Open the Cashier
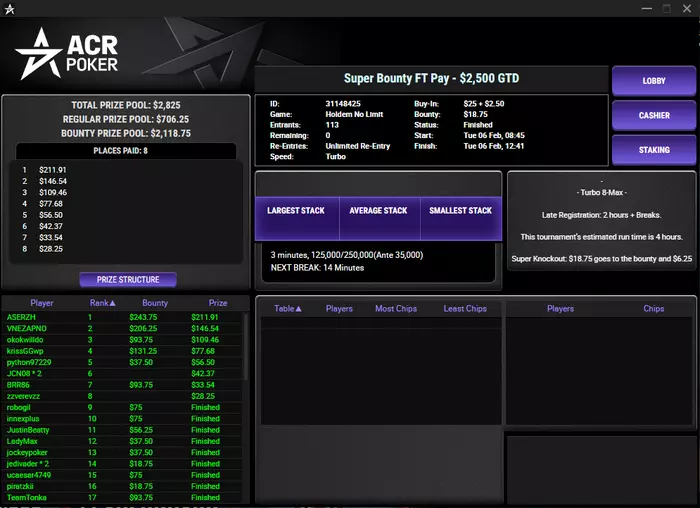 pyautogui.click(x=654, y=115)
